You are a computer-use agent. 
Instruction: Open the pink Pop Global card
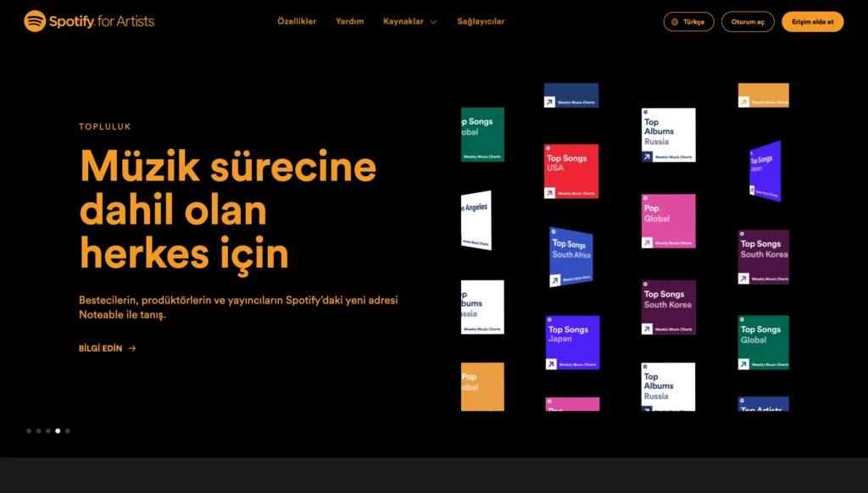(x=668, y=221)
